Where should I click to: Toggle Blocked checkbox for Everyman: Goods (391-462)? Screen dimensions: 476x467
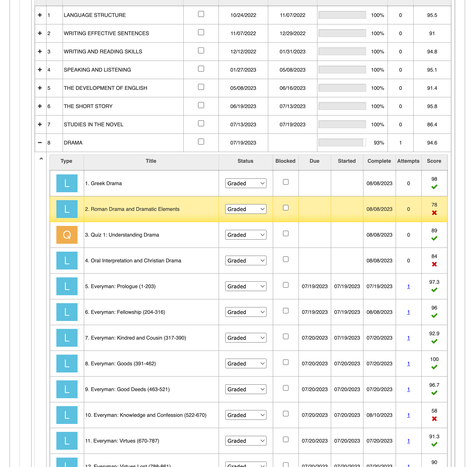pyautogui.click(x=286, y=362)
